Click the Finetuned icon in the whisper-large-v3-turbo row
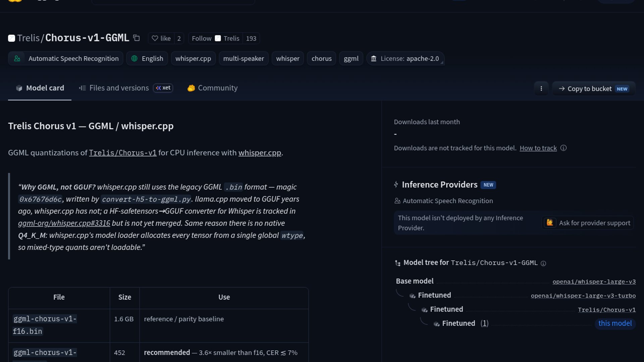This screenshot has height=362, width=644. 412,296
